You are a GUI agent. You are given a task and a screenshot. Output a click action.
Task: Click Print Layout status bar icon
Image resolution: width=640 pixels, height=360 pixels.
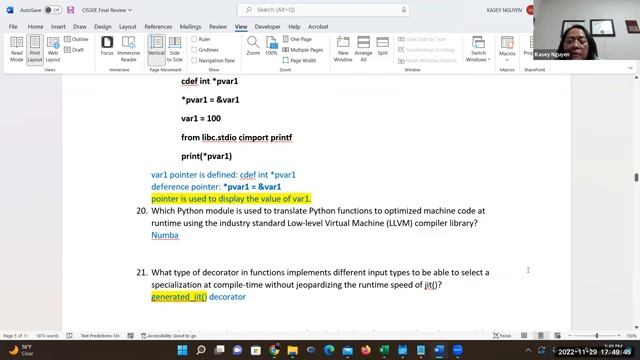[541, 336]
